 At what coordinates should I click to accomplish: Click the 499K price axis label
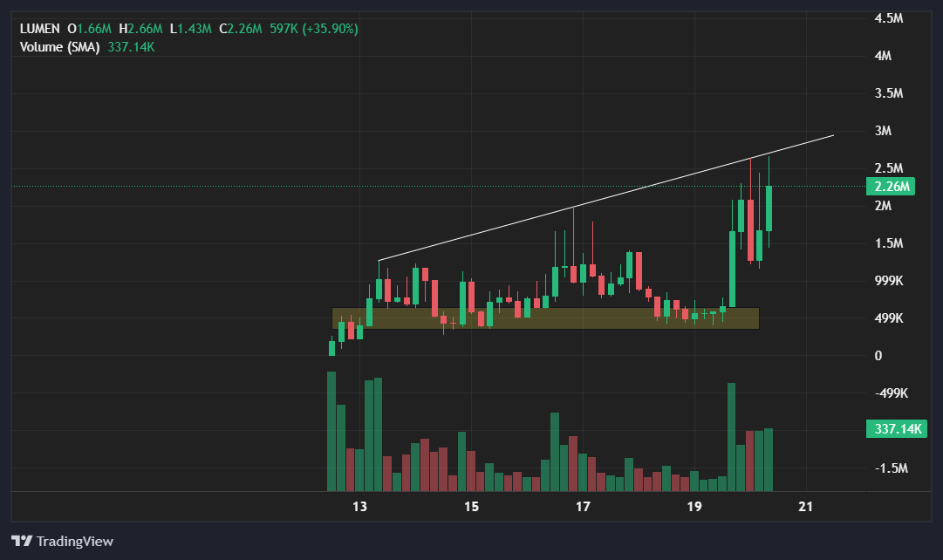(x=888, y=318)
